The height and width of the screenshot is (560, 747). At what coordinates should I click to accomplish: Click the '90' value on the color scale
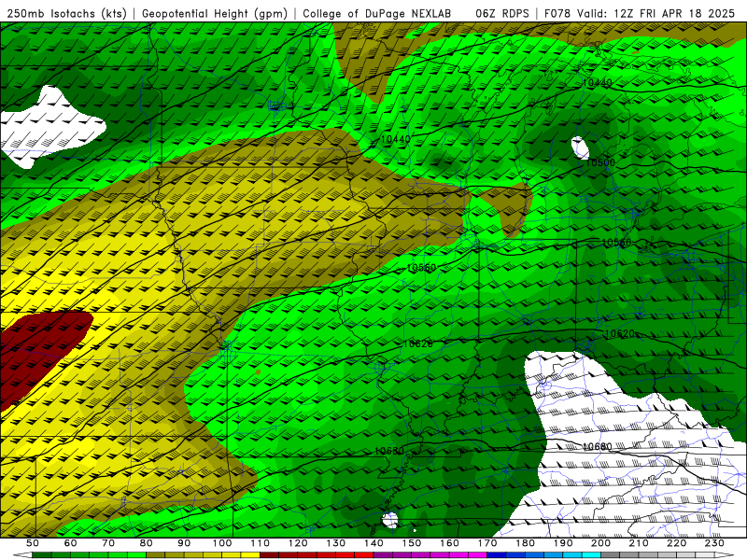click(x=184, y=543)
